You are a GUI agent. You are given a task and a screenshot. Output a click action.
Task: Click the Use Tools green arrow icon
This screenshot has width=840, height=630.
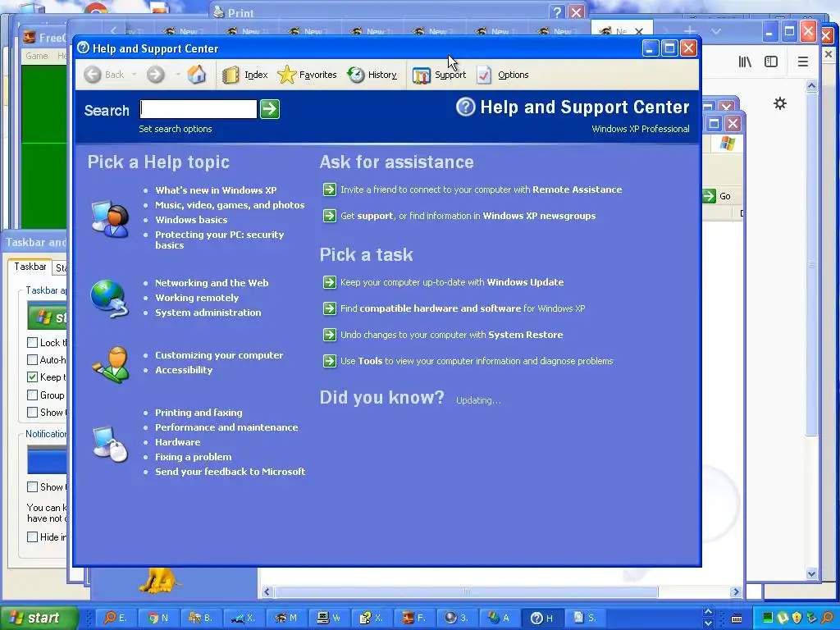pyautogui.click(x=330, y=361)
